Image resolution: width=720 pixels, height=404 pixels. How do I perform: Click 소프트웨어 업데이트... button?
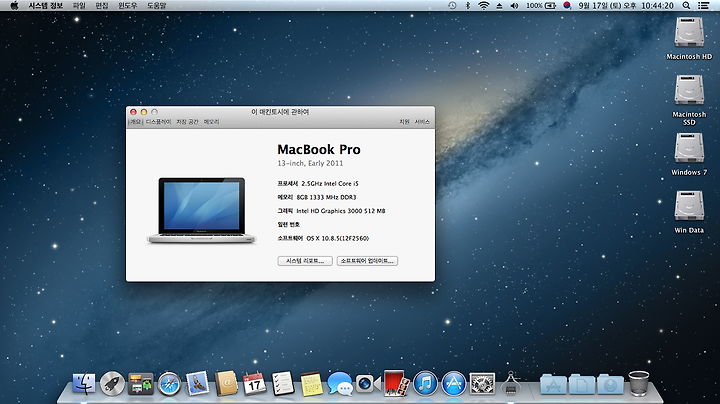coord(367,261)
